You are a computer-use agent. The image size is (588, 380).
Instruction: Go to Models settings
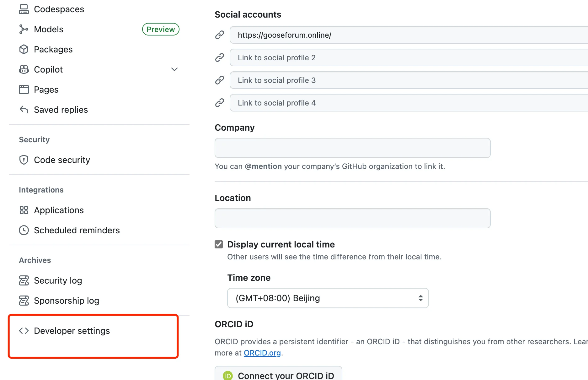coord(49,29)
